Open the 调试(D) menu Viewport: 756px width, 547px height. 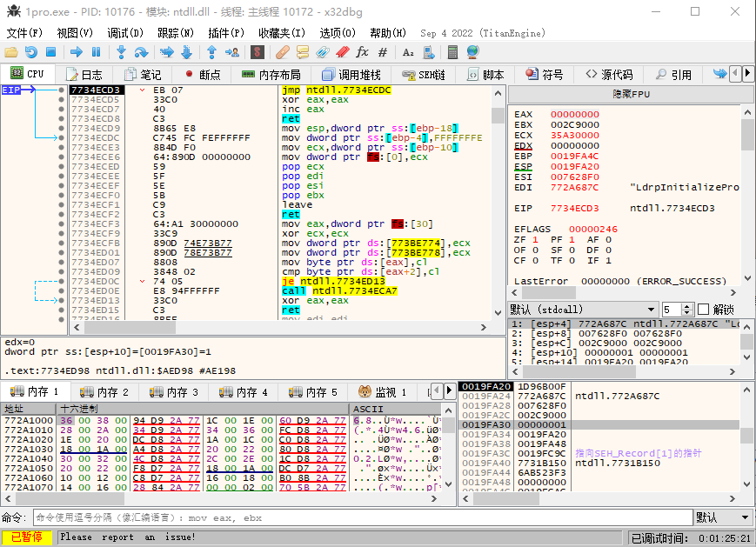tap(125, 33)
